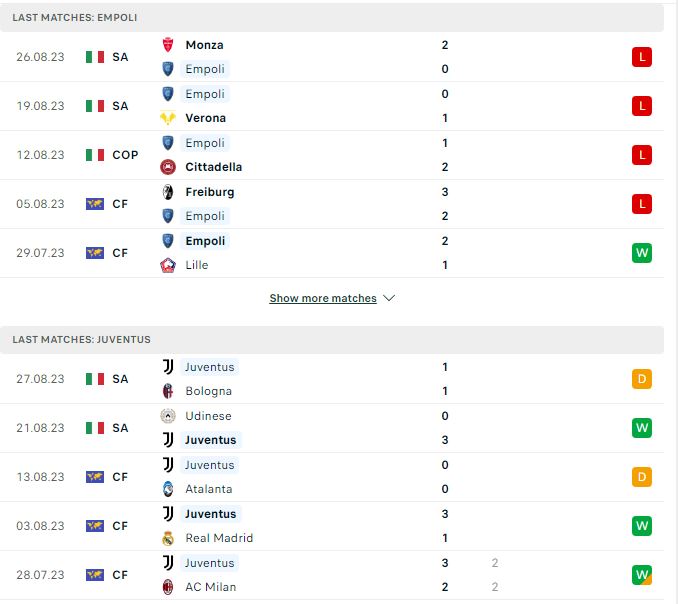Click the Monza club crest icon
This screenshot has width=678, height=604.
(168, 45)
